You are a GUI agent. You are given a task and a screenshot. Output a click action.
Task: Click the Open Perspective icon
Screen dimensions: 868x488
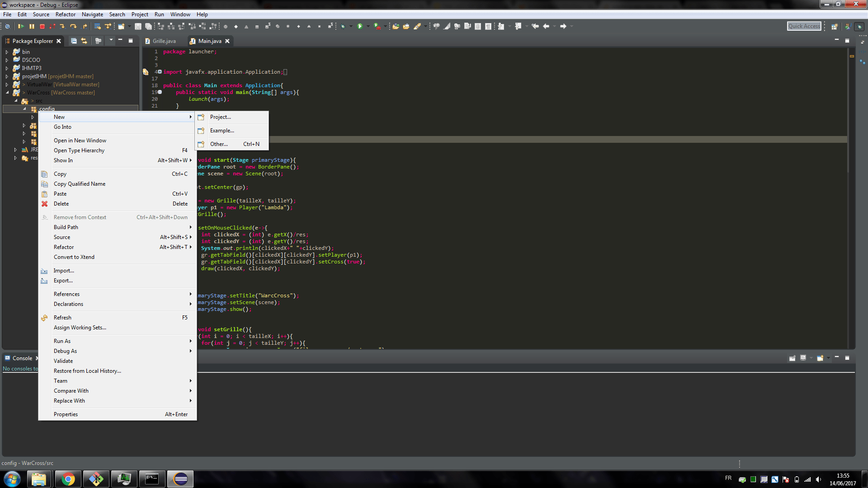[x=835, y=26]
